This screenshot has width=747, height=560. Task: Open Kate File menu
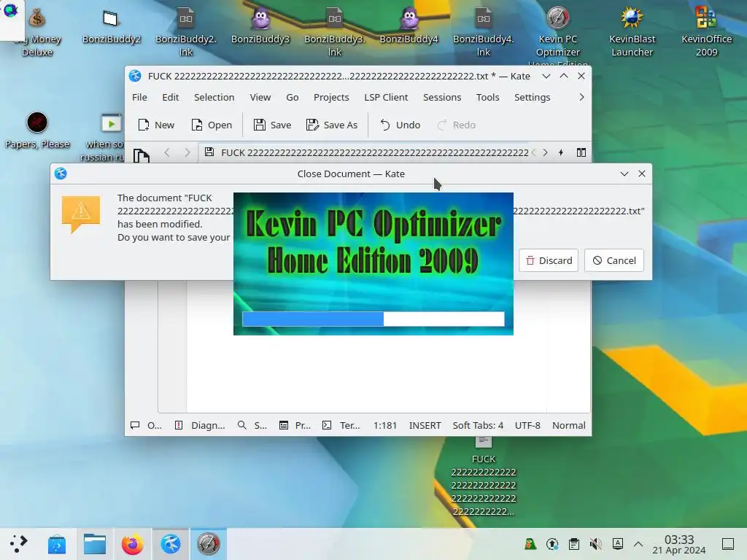point(139,97)
